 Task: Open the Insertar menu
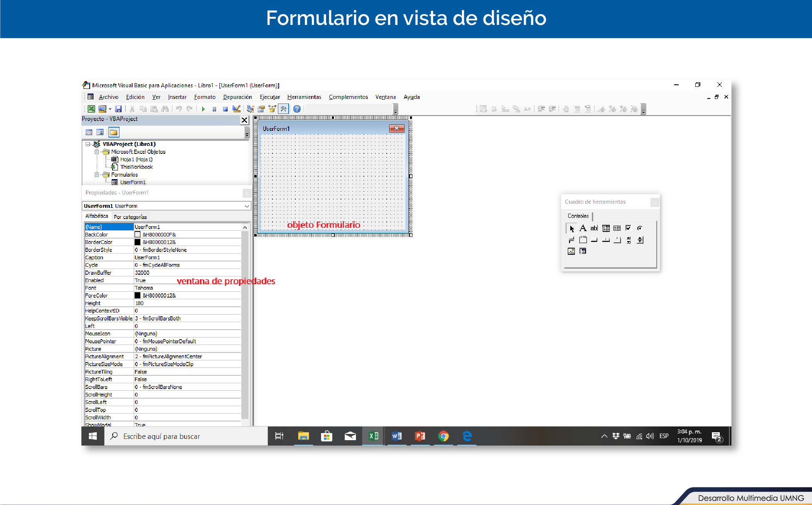(177, 97)
